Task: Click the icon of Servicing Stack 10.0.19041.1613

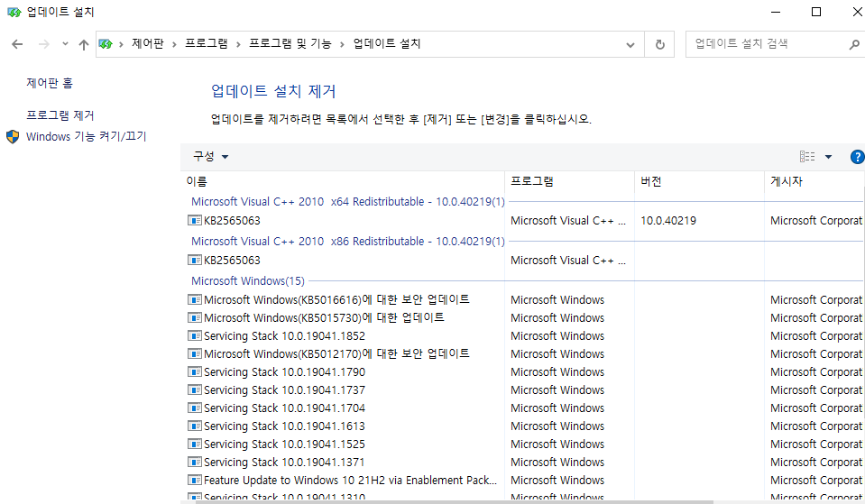Action: [194, 426]
